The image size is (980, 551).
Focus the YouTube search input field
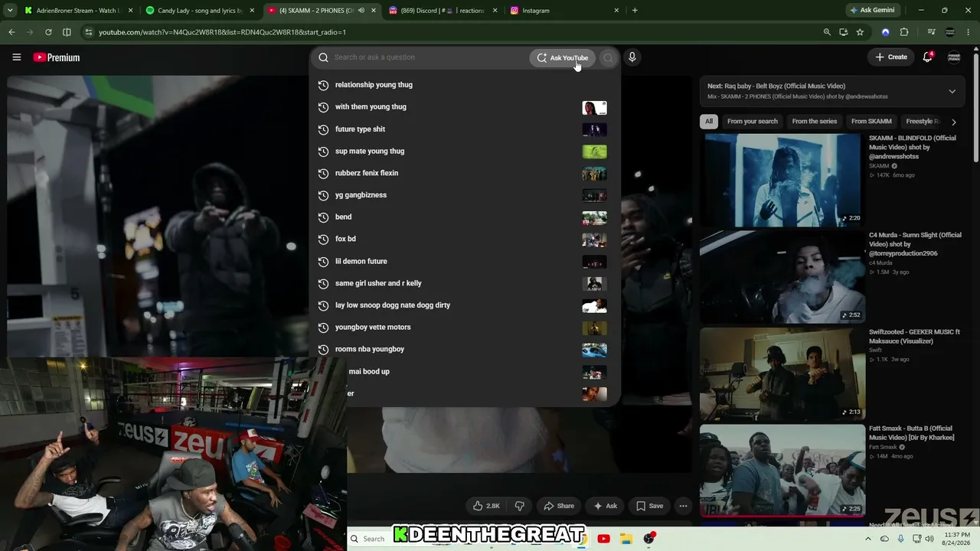point(429,57)
